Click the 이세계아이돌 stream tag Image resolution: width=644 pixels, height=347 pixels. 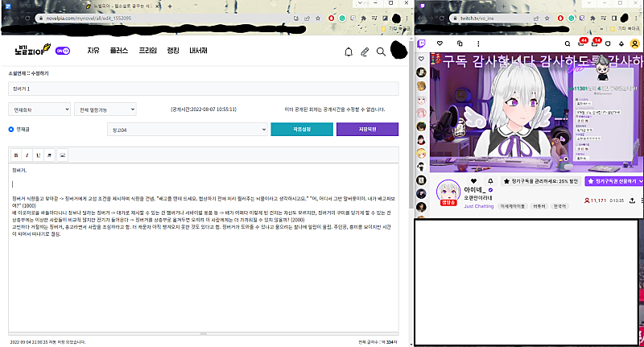click(x=513, y=206)
